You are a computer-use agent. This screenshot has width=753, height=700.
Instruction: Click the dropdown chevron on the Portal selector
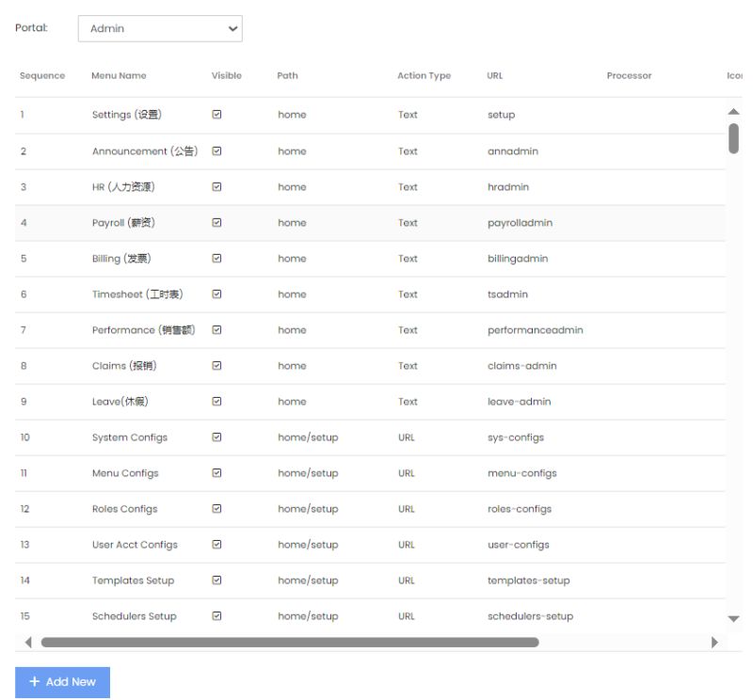231,28
